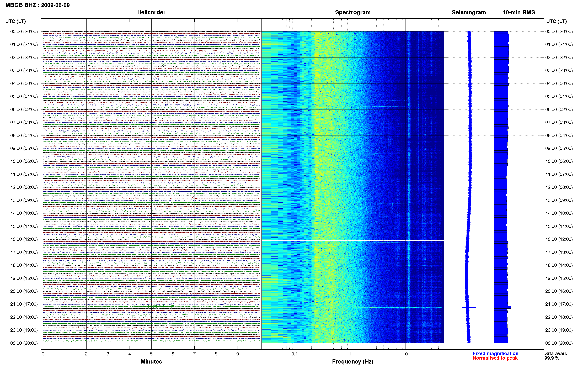The height and width of the screenshot is (368, 588).
Task: Click the left '01:00 (21:00)' time label
Action: coord(24,44)
